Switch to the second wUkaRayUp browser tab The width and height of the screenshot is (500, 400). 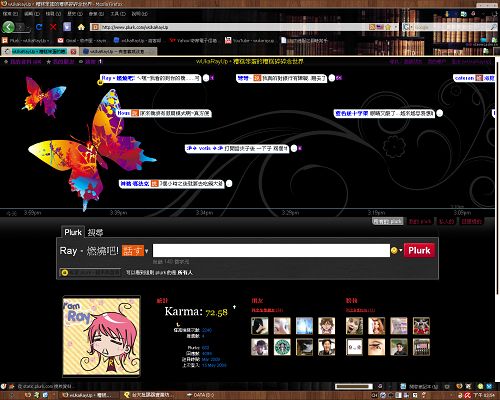coord(118,51)
